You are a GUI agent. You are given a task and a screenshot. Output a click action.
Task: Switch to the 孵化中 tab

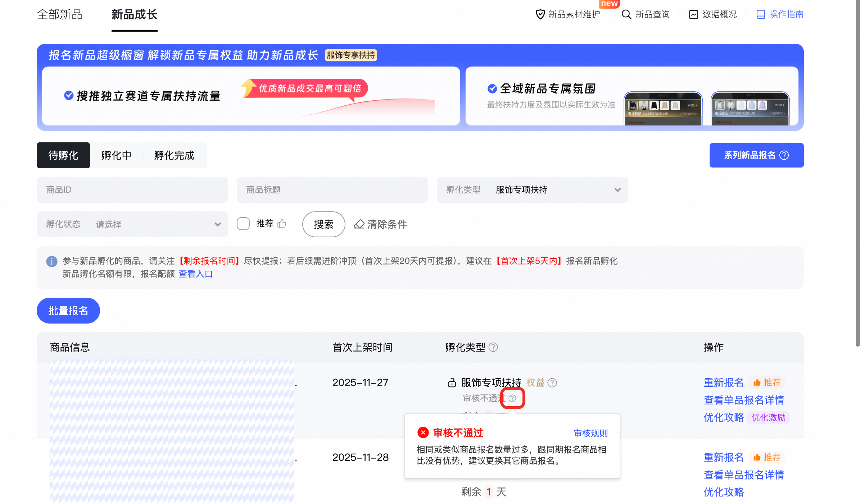point(116,155)
